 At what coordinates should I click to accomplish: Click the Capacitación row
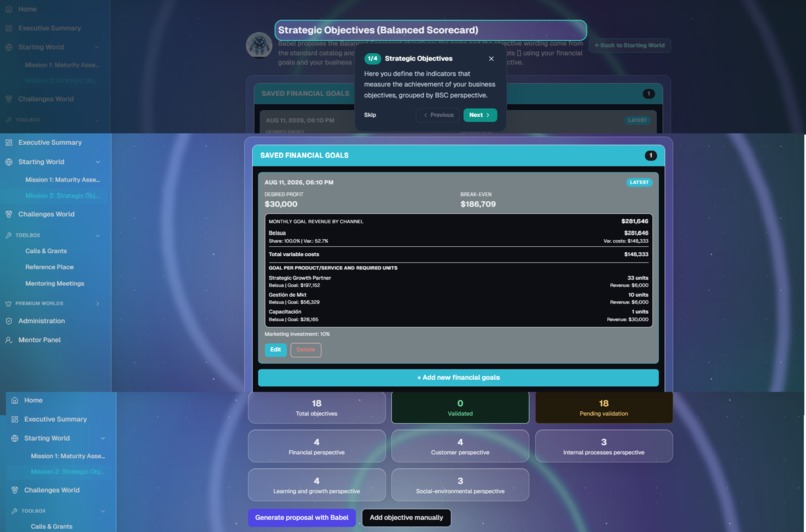(x=459, y=315)
